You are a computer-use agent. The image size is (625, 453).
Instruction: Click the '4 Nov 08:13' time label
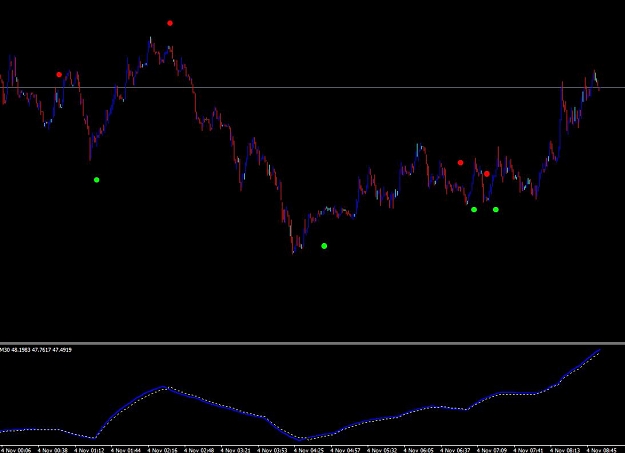pos(565,450)
